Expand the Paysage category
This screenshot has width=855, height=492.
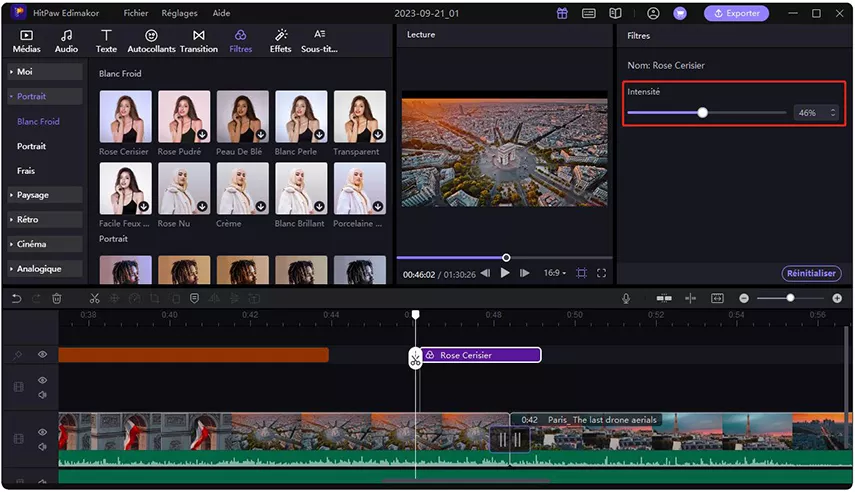[45, 195]
